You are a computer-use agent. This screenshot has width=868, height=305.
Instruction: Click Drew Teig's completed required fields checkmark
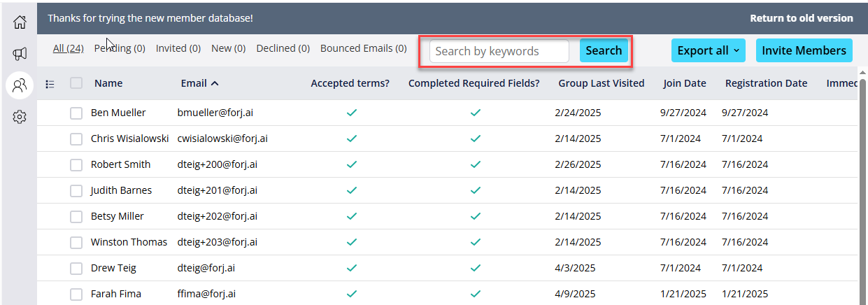[476, 268]
